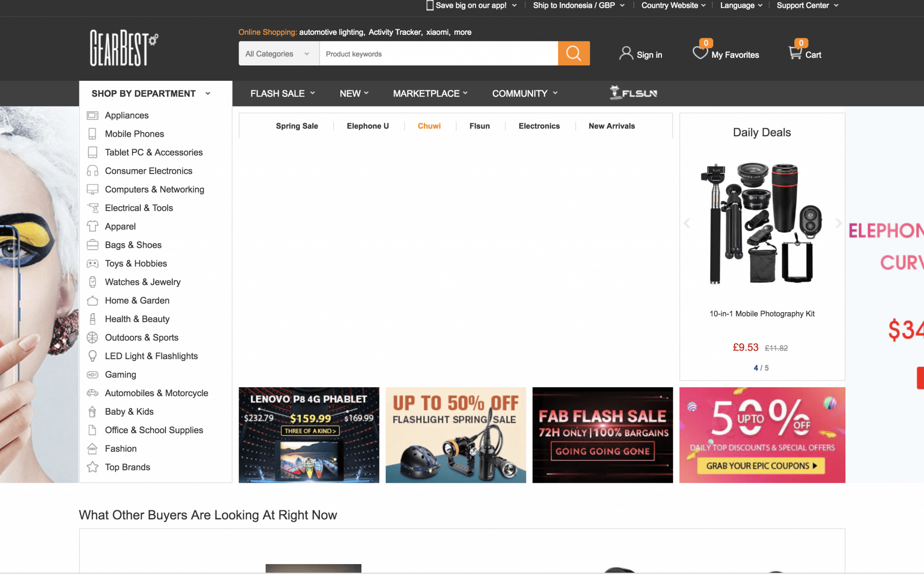Open the All Categories dropdown

[x=279, y=53]
